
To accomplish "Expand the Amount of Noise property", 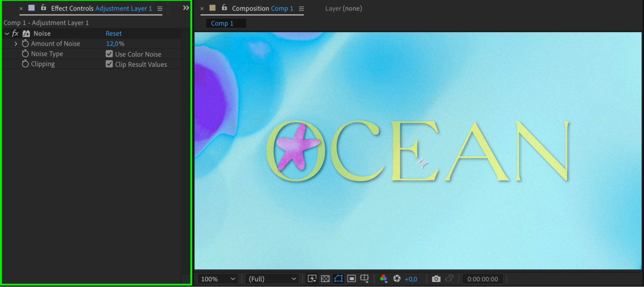I will 15,44.
